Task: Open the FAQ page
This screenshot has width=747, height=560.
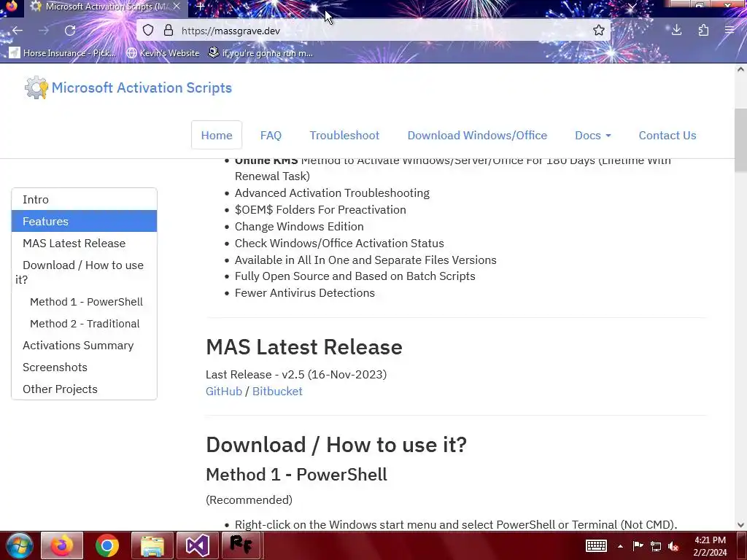Action: (271, 135)
